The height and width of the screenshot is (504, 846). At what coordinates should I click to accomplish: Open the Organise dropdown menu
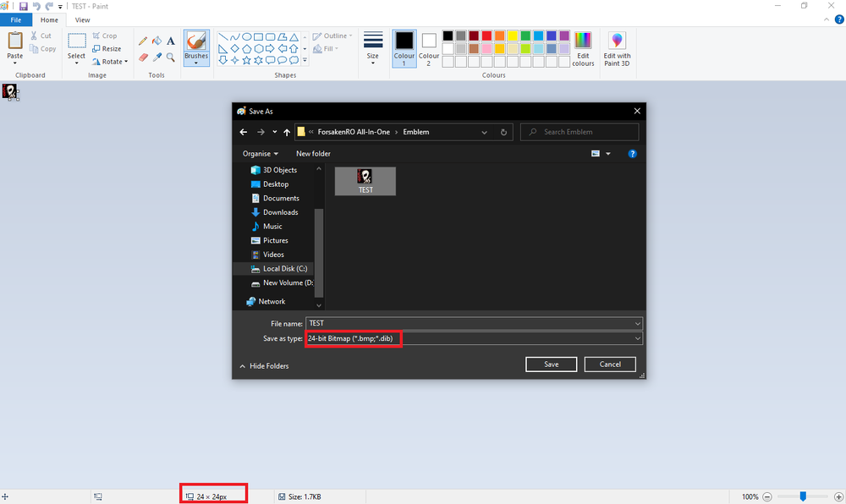(260, 154)
